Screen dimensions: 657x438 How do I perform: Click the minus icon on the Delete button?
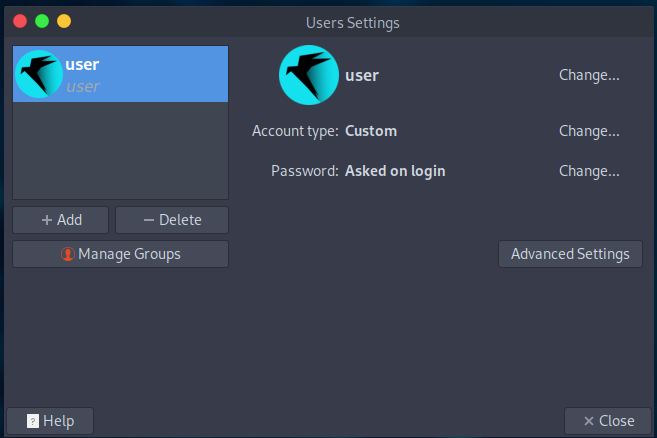pos(149,220)
